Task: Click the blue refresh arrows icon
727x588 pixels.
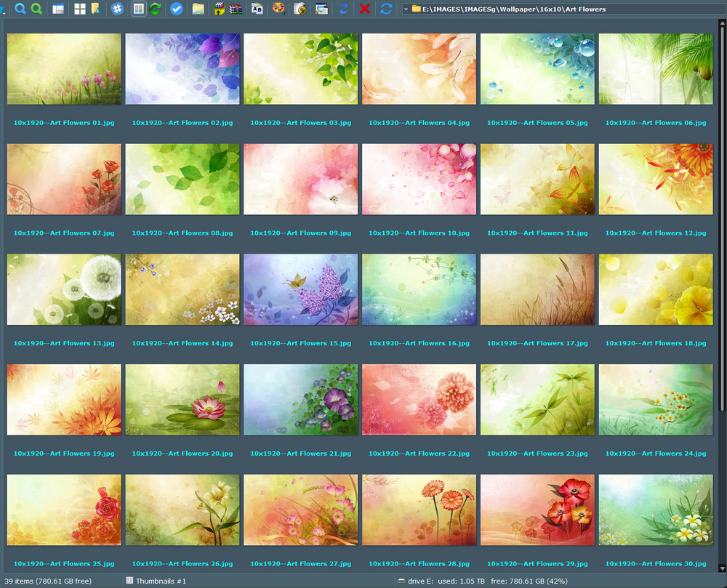Action: 386,9
